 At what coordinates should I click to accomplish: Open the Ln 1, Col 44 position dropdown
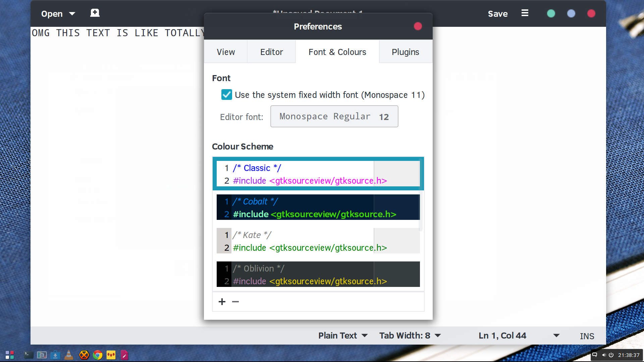519,336
